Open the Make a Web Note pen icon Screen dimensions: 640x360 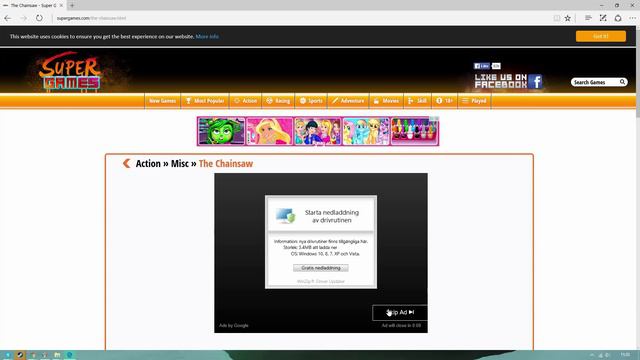[x=603, y=18]
